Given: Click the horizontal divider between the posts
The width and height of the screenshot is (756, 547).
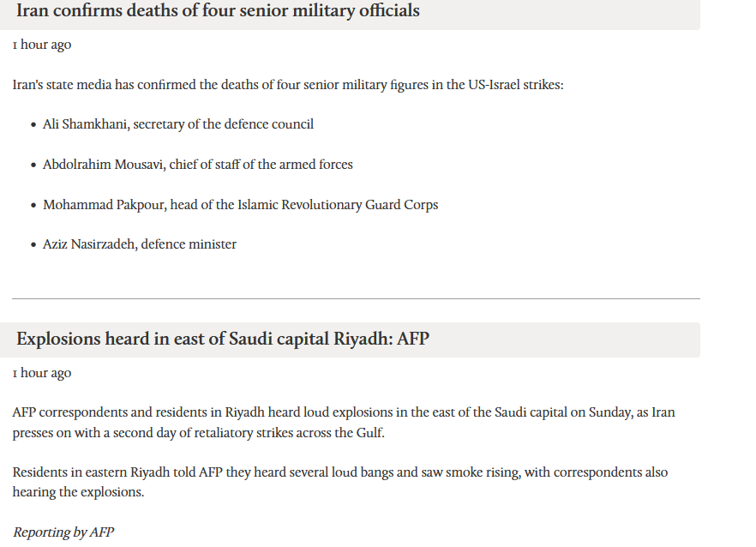Looking at the screenshot, I should pos(356,298).
